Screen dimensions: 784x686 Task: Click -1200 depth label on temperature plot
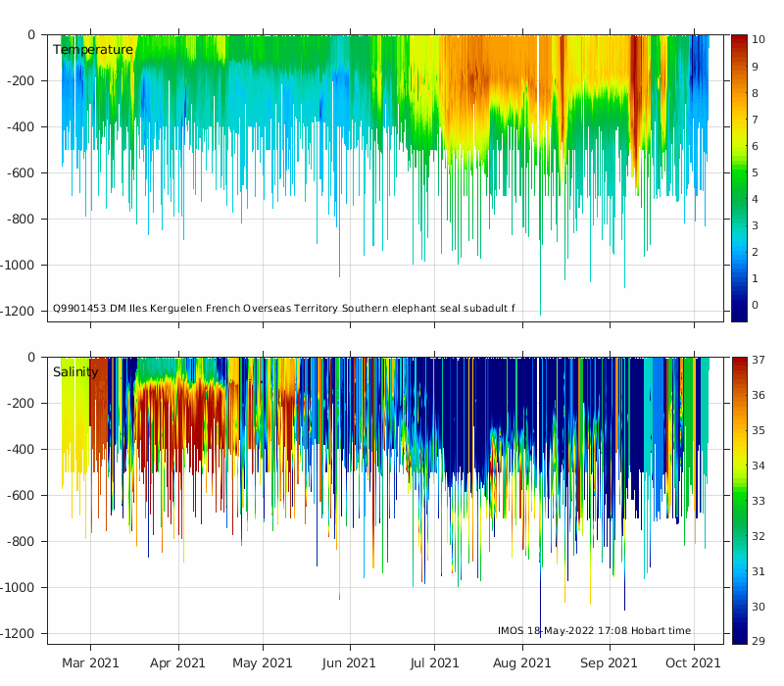point(17,311)
